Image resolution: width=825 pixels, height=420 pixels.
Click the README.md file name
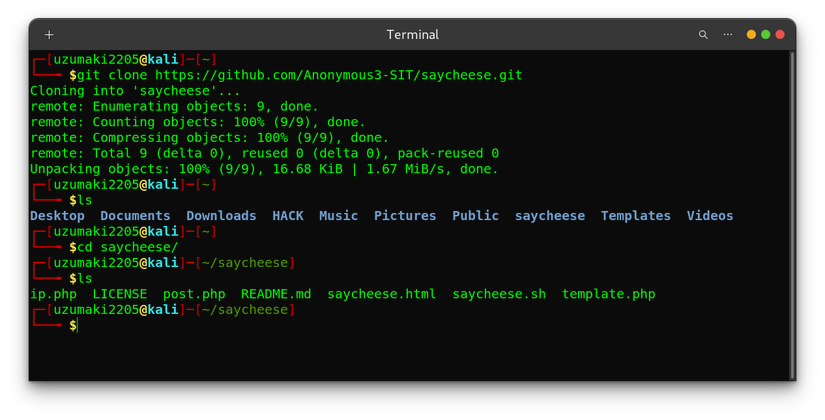point(276,294)
